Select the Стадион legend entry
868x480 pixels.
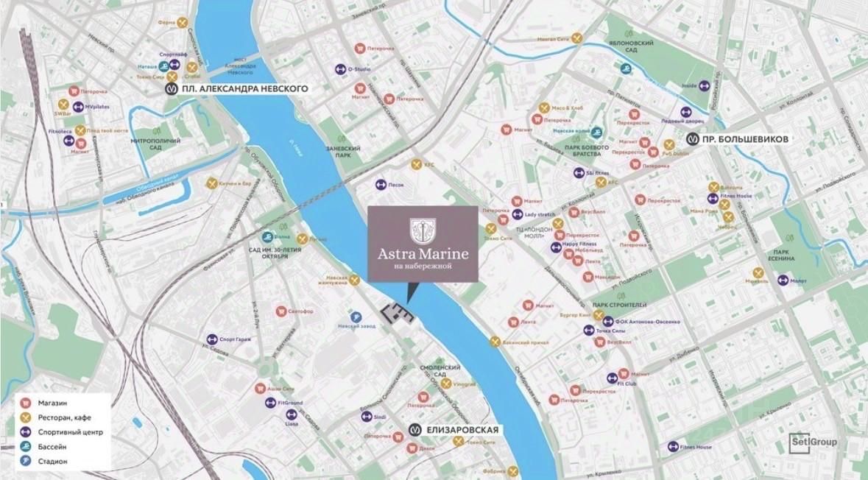(44, 461)
